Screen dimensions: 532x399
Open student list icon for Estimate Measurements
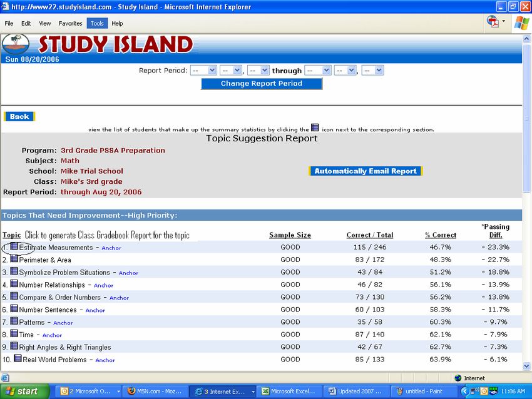[x=14, y=246]
